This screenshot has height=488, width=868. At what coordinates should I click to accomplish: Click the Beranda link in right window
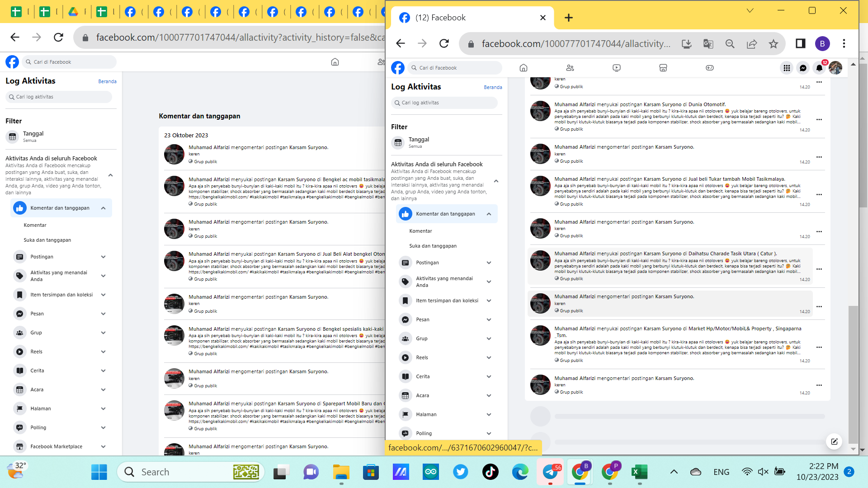click(493, 87)
